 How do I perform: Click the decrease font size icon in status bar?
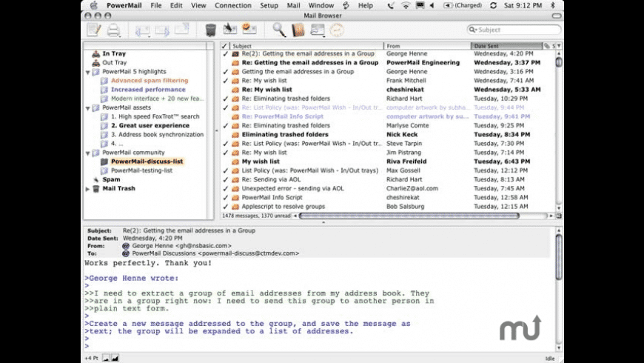point(106,359)
